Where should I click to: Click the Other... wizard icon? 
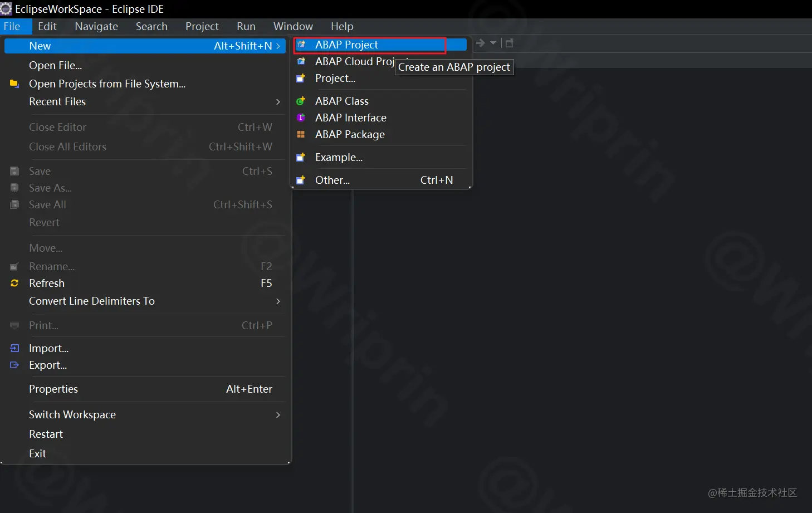click(x=301, y=180)
